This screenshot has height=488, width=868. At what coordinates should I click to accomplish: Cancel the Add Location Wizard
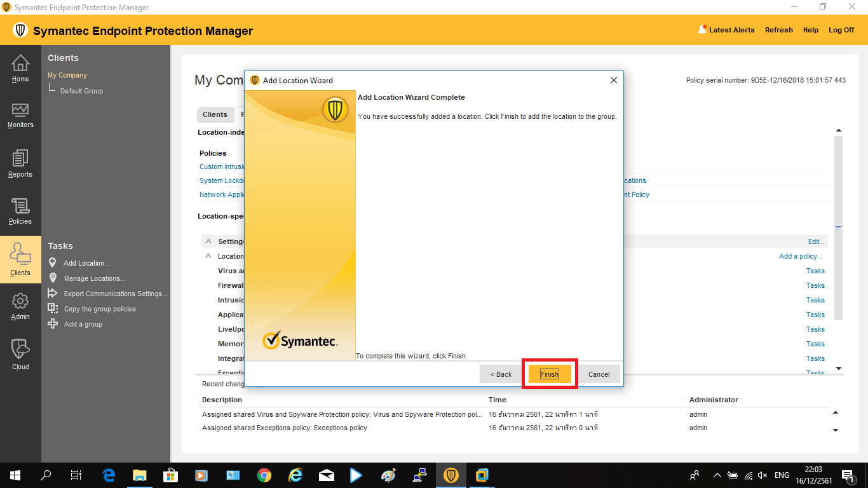(599, 374)
